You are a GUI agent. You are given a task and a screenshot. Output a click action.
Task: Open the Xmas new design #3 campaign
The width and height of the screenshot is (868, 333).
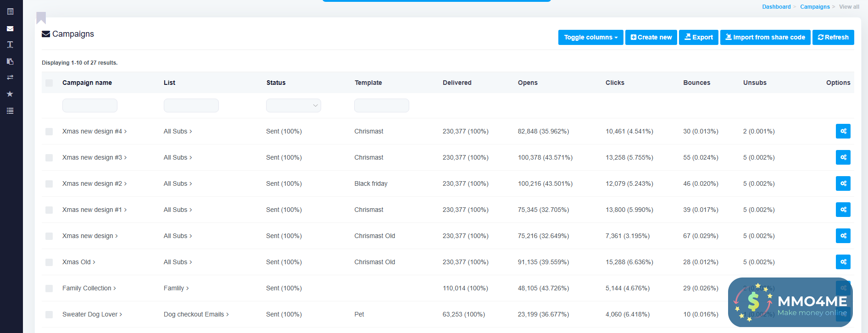95,157
